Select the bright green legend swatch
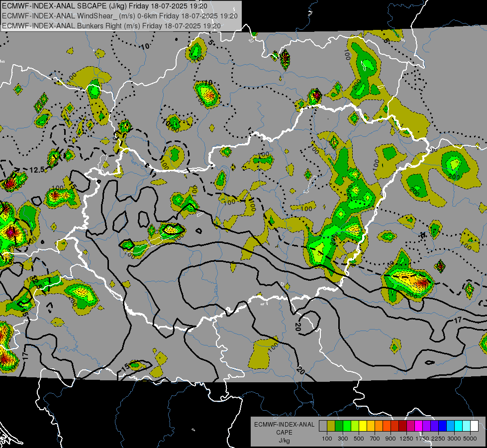 click(x=347, y=426)
